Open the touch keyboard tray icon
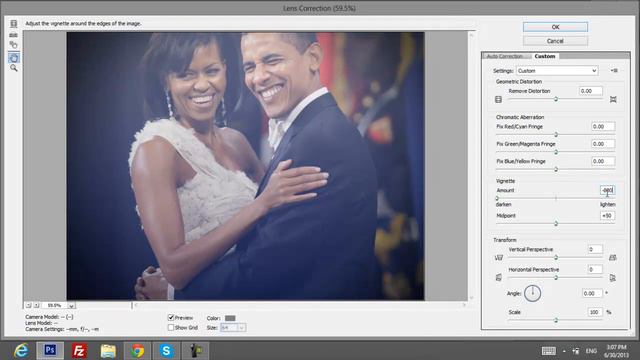Image resolution: width=640 pixels, height=360 pixels. click(x=548, y=351)
